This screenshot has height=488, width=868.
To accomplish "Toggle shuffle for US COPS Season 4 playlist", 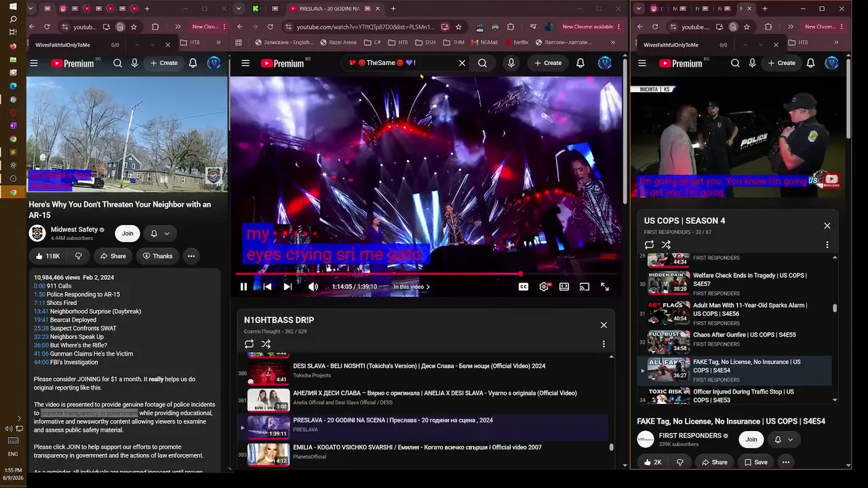I will pos(666,245).
